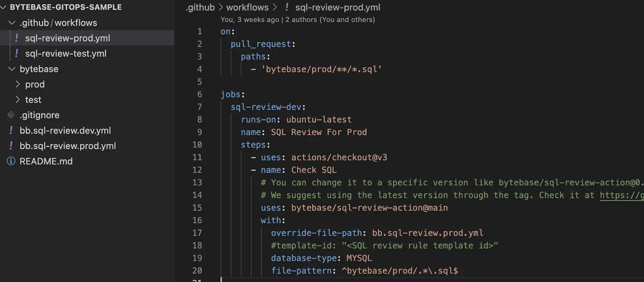Click the 'paths' key on line 3
Image resolution: width=644 pixels, height=282 pixels.
click(x=253, y=57)
